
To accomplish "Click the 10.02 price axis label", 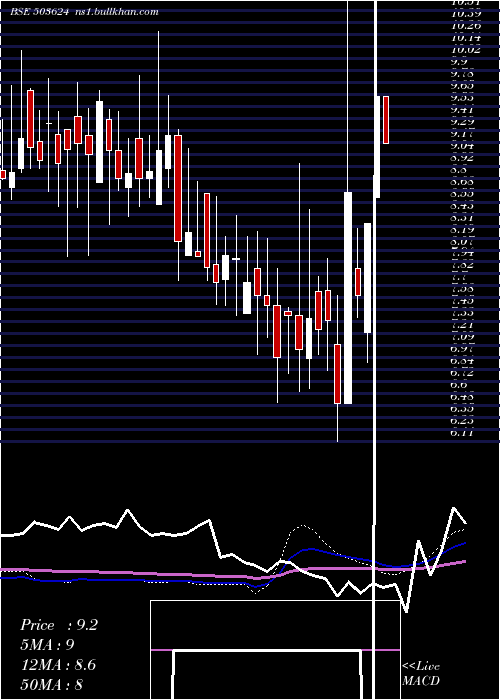I will coord(466,50).
